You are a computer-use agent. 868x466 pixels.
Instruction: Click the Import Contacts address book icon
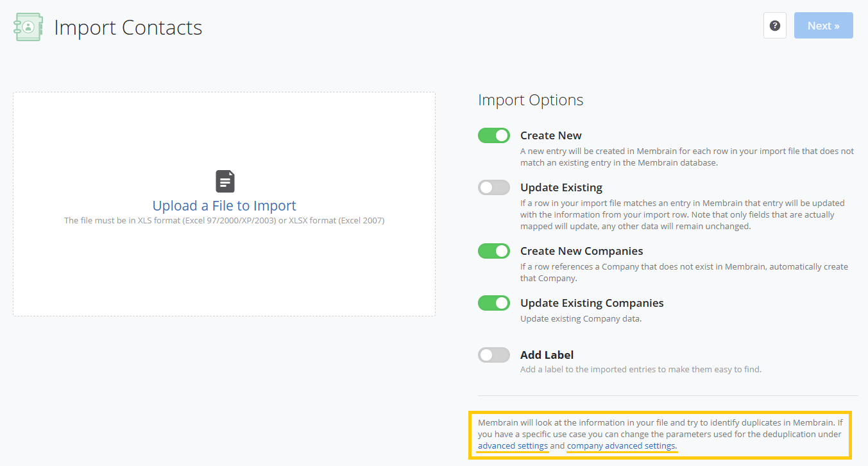click(28, 26)
